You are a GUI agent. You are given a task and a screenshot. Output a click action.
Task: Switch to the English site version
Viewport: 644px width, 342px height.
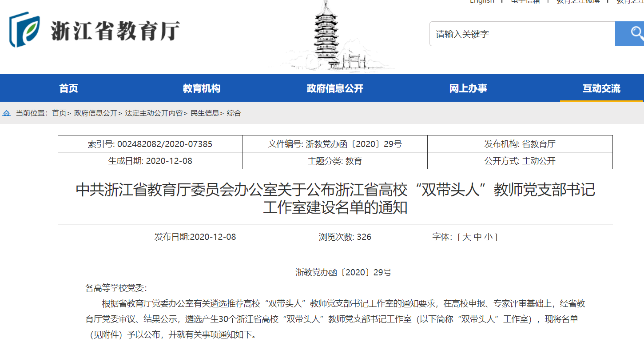click(x=482, y=1)
